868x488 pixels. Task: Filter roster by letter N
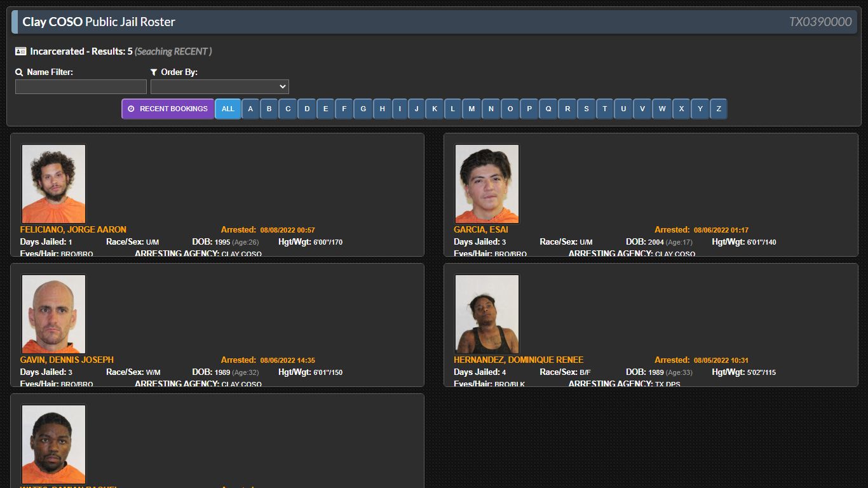click(491, 109)
